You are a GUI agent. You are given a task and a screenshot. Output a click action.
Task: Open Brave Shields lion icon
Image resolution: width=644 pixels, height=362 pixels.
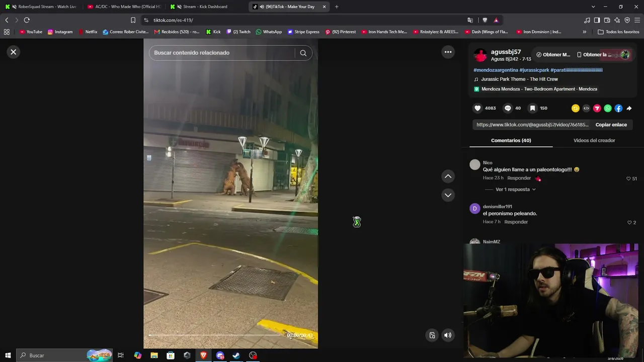(485, 20)
